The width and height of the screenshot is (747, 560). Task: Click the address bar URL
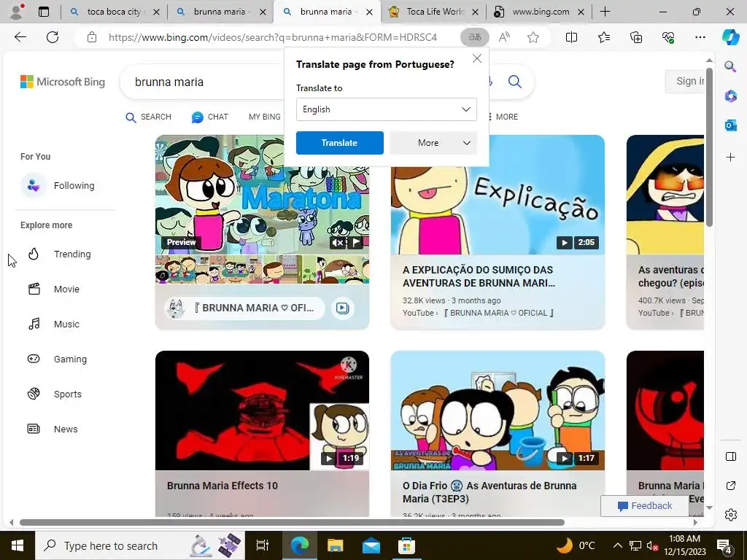coord(273,37)
